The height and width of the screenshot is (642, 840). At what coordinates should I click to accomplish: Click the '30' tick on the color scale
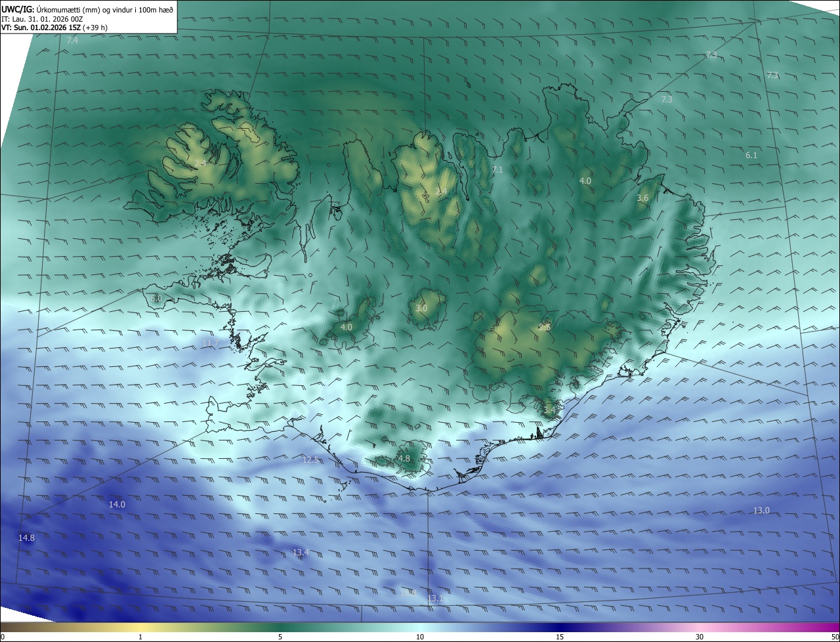point(700,637)
